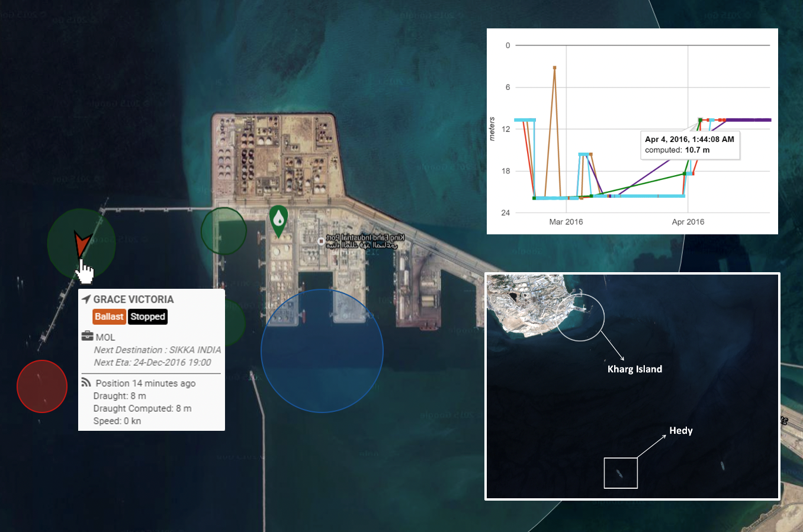Click the Next Eta 24-Dec-2016 19:00 line
803x532 pixels.
(x=152, y=362)
